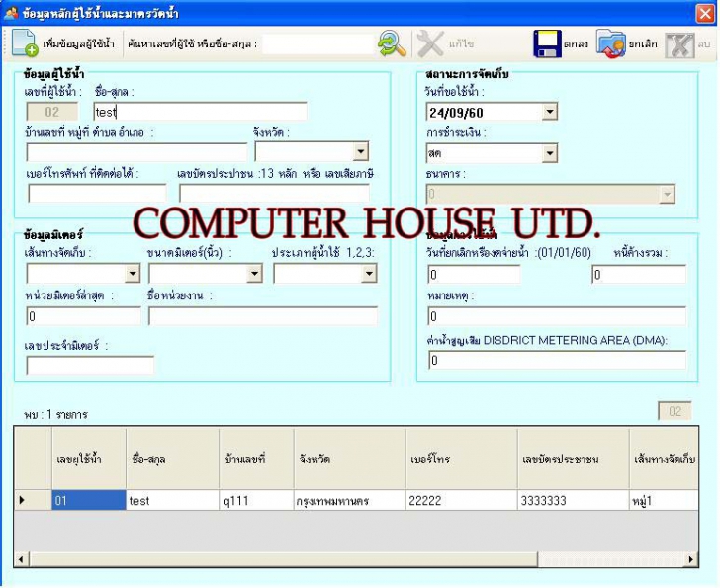
Task: Click the จังหวัด column header
Action: click(350, 459)
